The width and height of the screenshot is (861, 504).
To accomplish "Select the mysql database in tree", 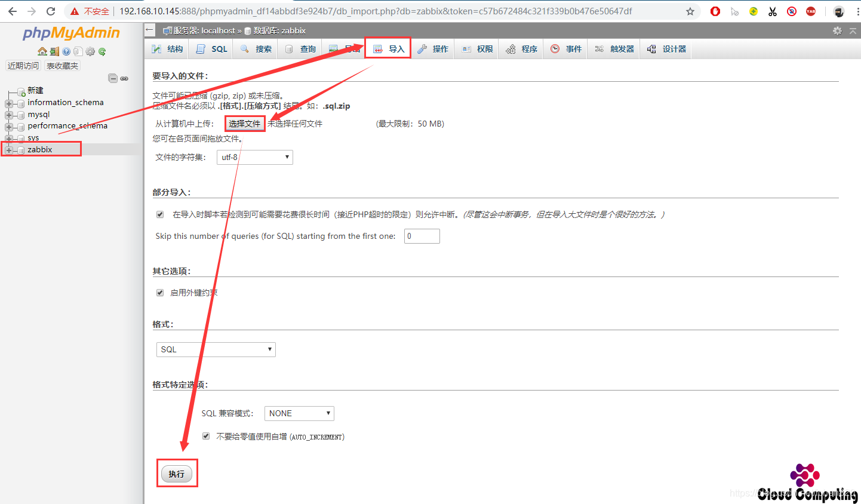I will tap(39, 115).
